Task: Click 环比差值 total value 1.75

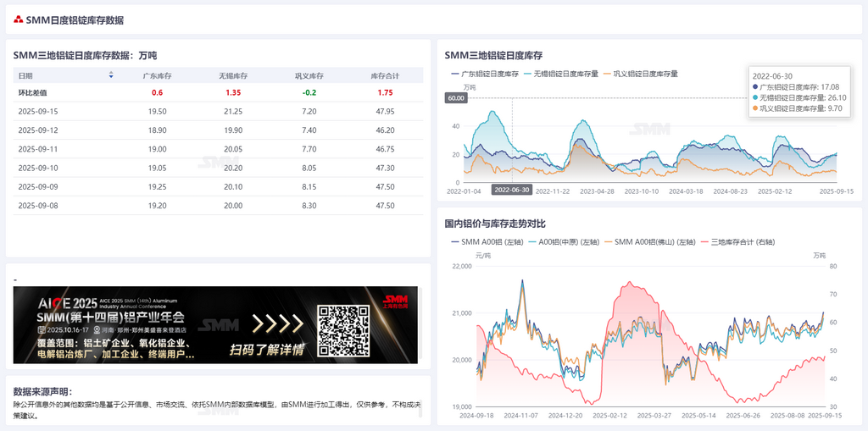Action: pyautogui.click(x=386, y=92)
